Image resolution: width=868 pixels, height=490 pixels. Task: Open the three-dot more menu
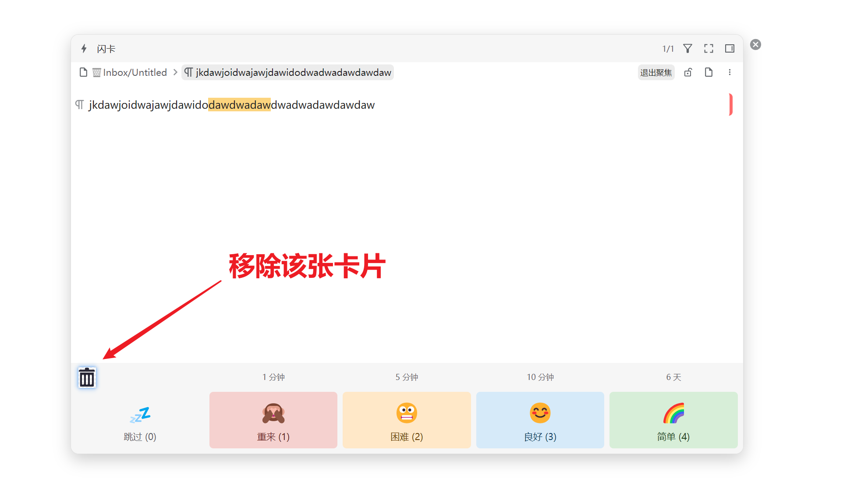pos(730,72)
